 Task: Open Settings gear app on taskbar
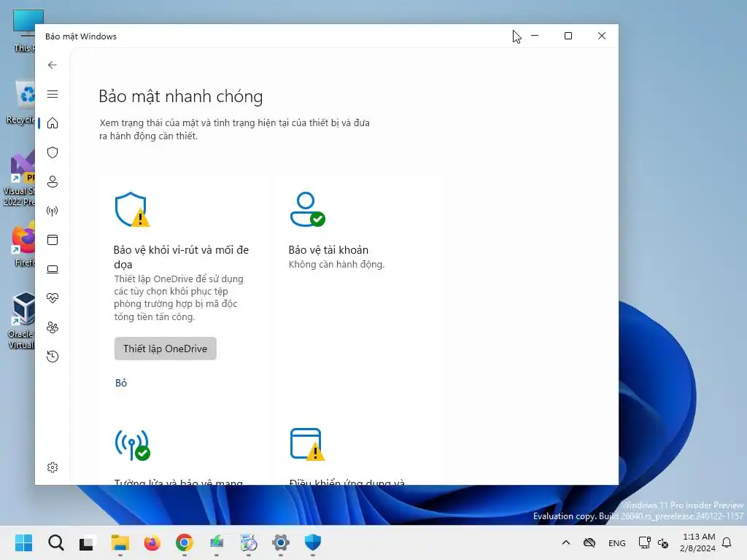[x=281, y=542]
